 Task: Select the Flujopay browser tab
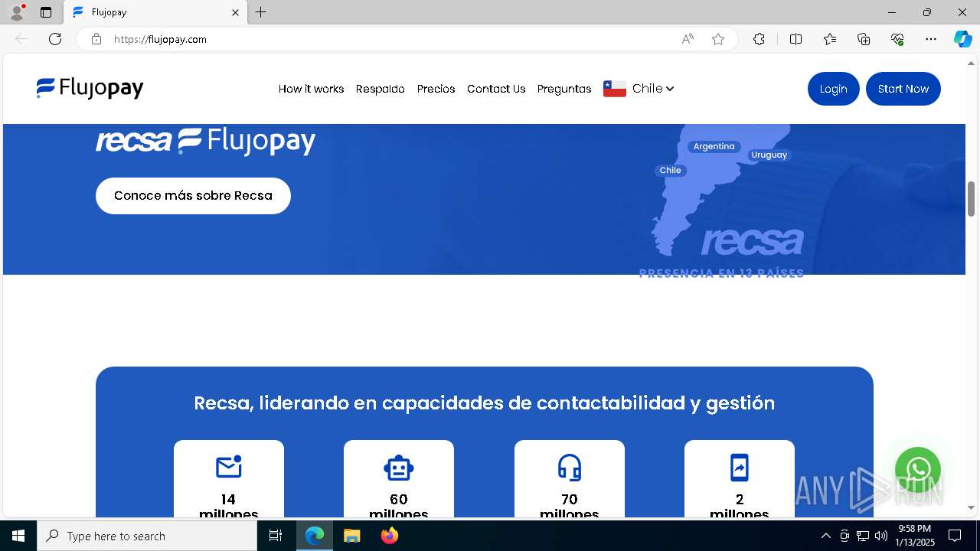click(x=155, y=12)
